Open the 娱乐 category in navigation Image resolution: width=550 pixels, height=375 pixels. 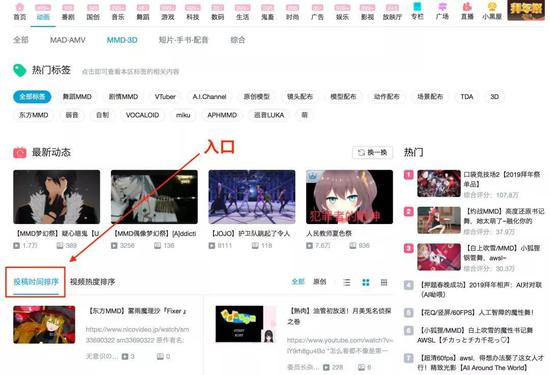(x=342, y=12)
